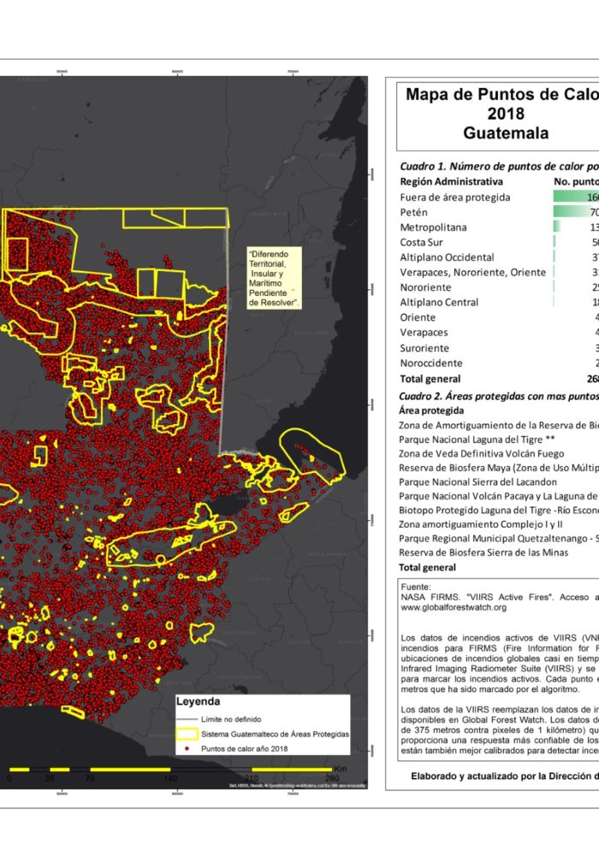
Task: Click the green bar in the Petén row
Action: point(576,211)
